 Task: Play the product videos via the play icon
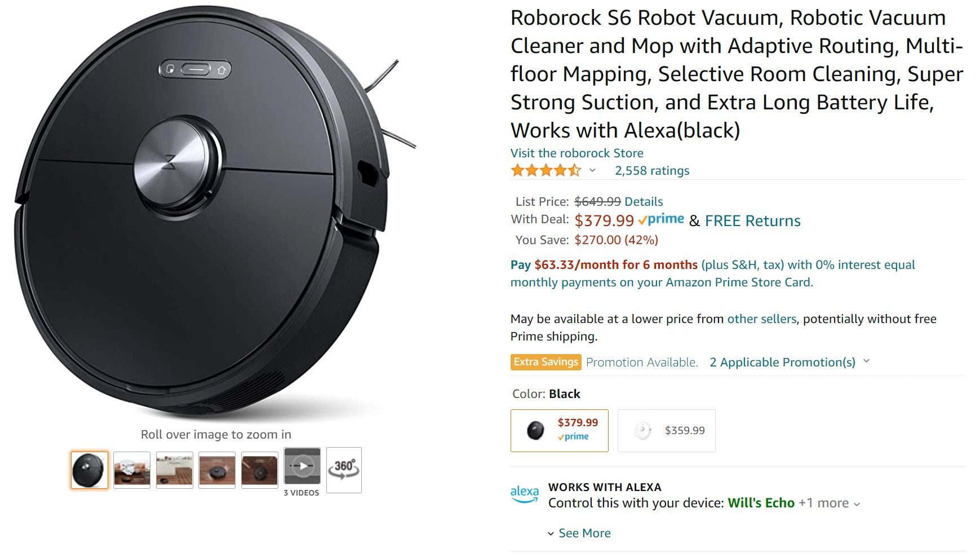pos(301,466)
